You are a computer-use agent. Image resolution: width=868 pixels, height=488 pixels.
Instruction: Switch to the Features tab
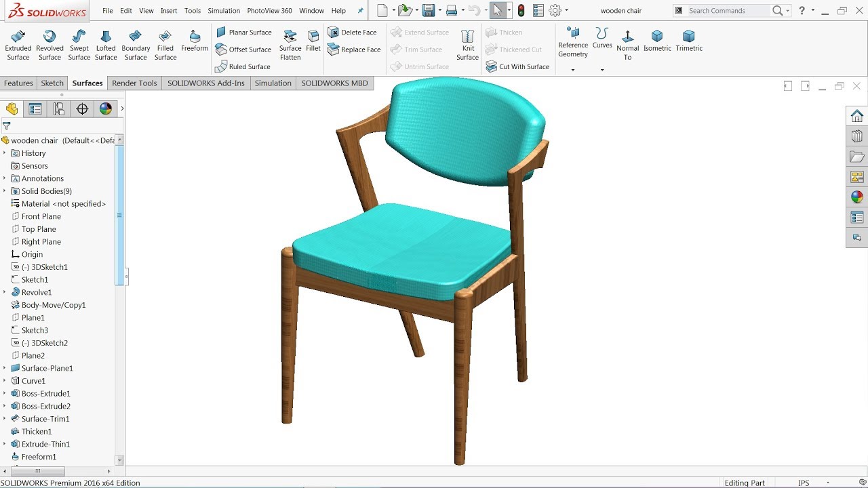(18, 83)
